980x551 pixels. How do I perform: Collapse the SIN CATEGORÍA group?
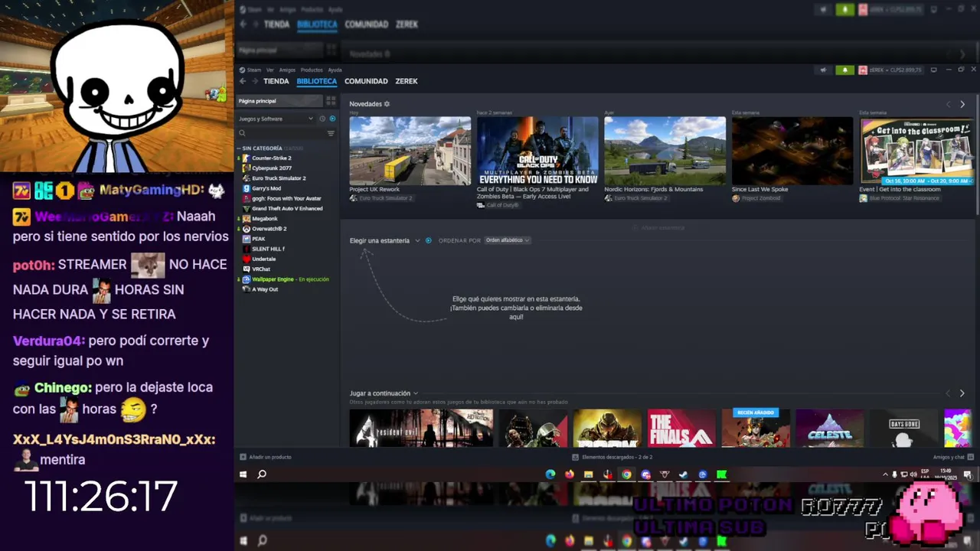pyautogui.click(x=261, y=148)
